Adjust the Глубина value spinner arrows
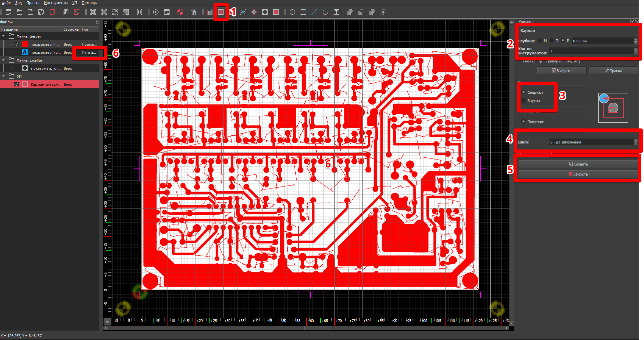644x340 pixels. [635, 41]
